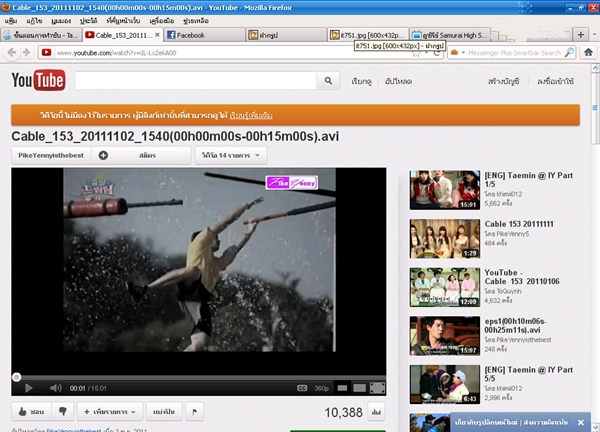The width and height of the screenshot is (600, 432).
Task: Click the Upload link in YouTube header
Action: point(398,81)
